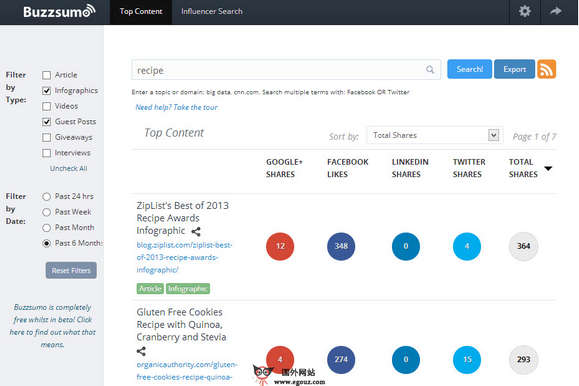Click total shares circle showing 293
This screenshot has height=386, width=579.
coord(524,359)
